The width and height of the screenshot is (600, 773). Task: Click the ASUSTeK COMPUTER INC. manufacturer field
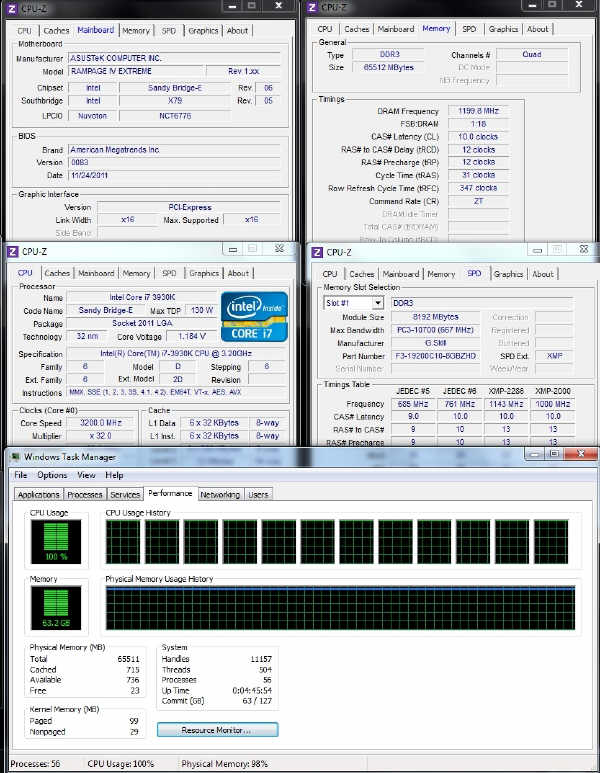[x=174, y=58]
